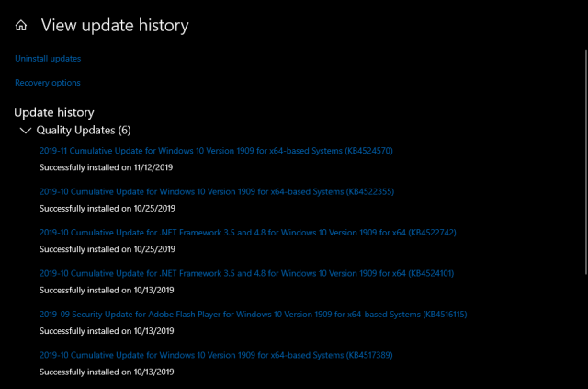This screenshot has height=389, width=588.
Task: Click install status below KB4522742 update
Action: click(107, 249)
